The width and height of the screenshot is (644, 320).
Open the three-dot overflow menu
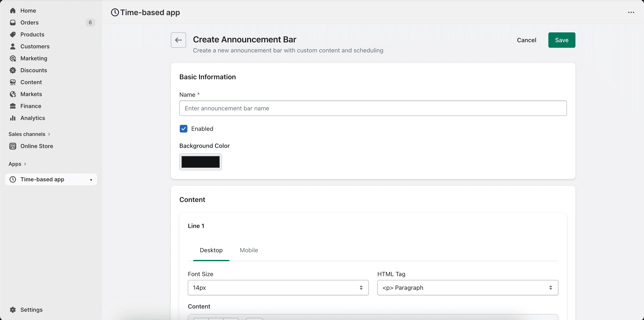click(631, 12)
